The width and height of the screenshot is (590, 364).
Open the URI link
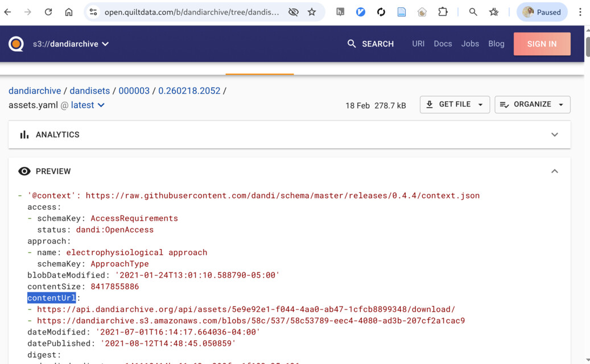click(418, 44)
